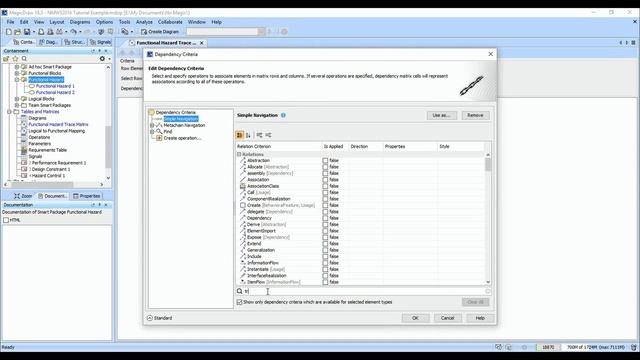This screenshot has height=360, width=640.
Task: Click the Requirements Table tree icon
Action: pos(24,150)
